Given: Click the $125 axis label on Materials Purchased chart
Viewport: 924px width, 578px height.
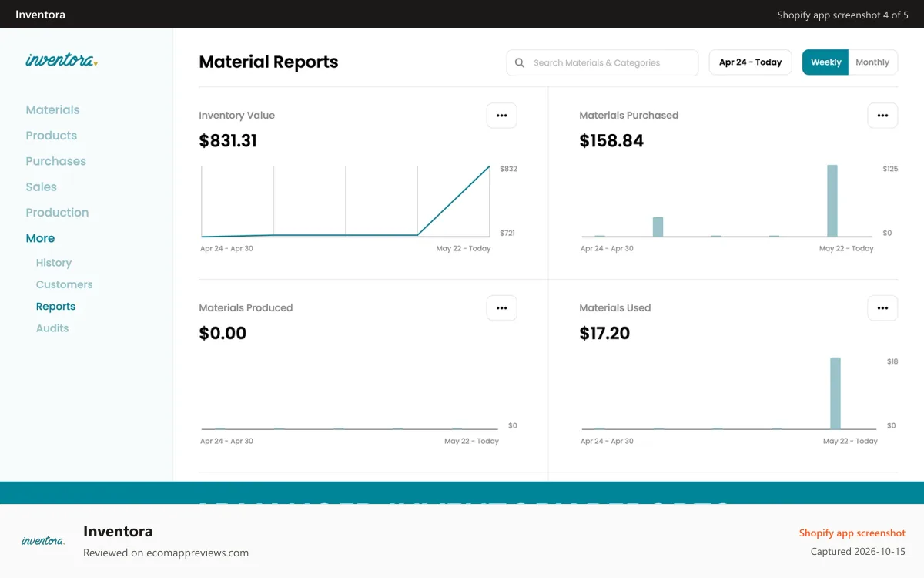Looking at the screenshot, I should (890, 169).
